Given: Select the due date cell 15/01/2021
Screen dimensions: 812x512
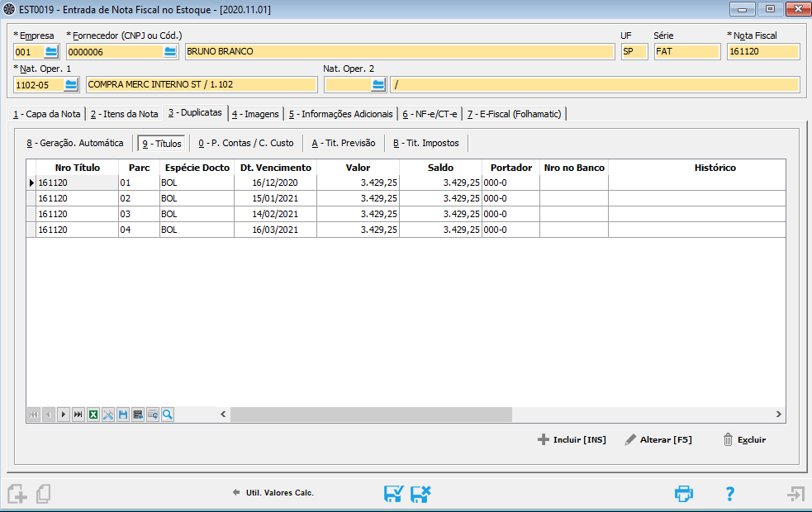Looking at the screenshot, I should point(276,198).
